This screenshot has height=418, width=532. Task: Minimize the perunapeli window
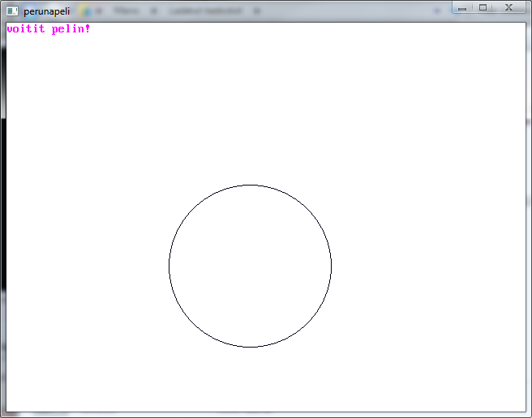pos(461,8)
